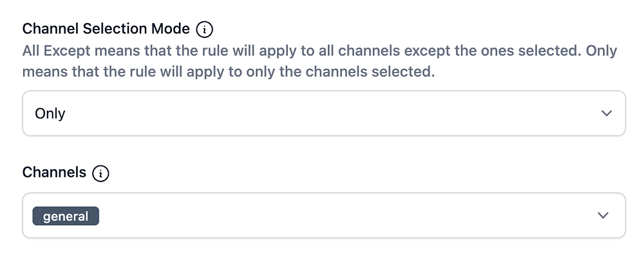Click the word general inside the channel chip
644x258 pixels.
pos(66,216)
